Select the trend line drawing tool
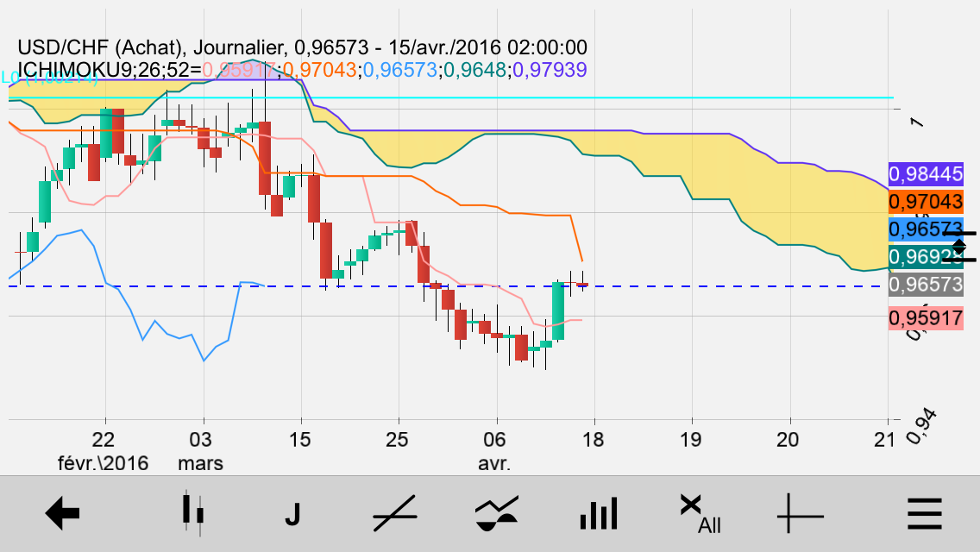The image size is (980, 552). coord(395,514)
